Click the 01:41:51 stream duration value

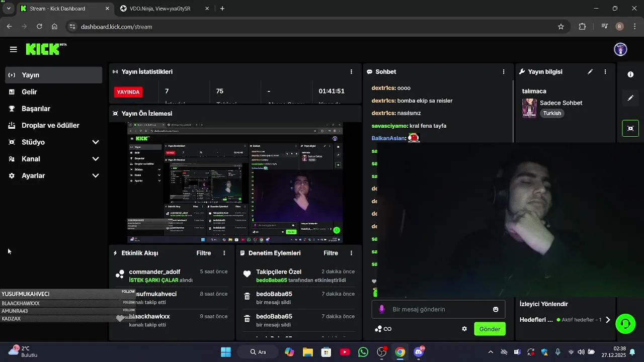pyautogui.click(x=332, y=91)
